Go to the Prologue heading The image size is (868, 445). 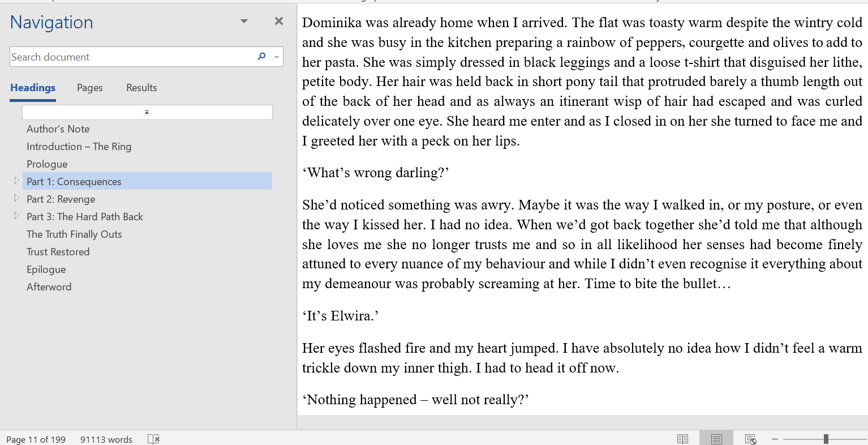(47, 164)
